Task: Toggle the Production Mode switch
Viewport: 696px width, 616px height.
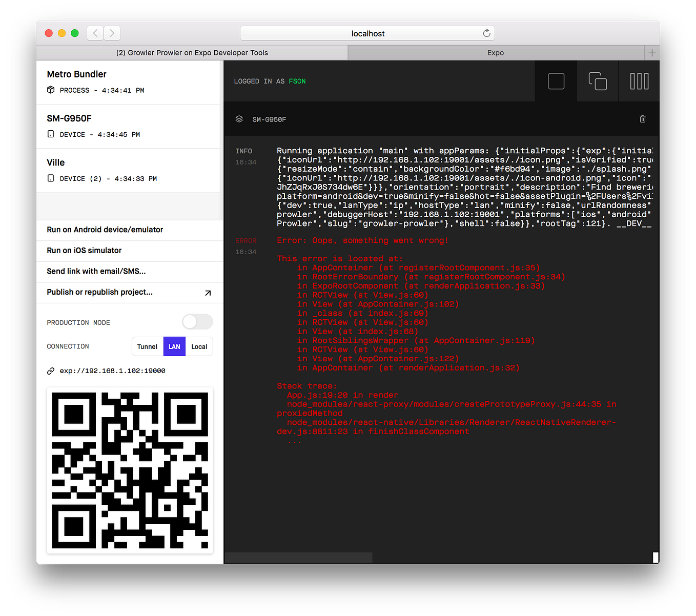Action: point(197,322)
